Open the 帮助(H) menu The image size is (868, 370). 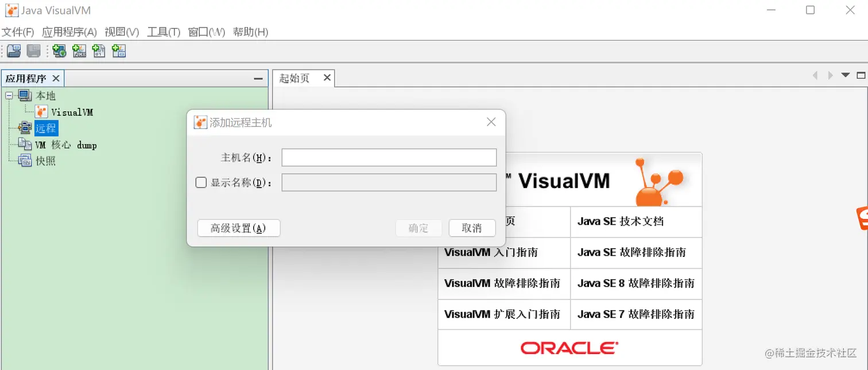pyautogui.click(x=250, y=32)
